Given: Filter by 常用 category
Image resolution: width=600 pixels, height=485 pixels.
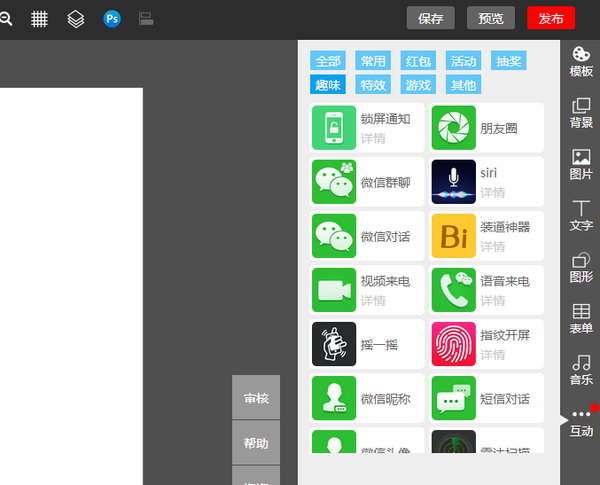Looking at the screenshot, I should coord(373,60).
